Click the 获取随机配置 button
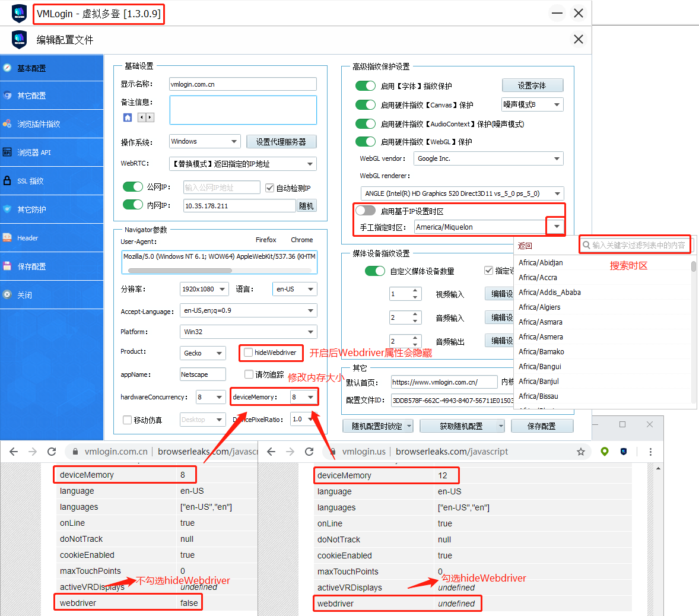 point(461,426)
